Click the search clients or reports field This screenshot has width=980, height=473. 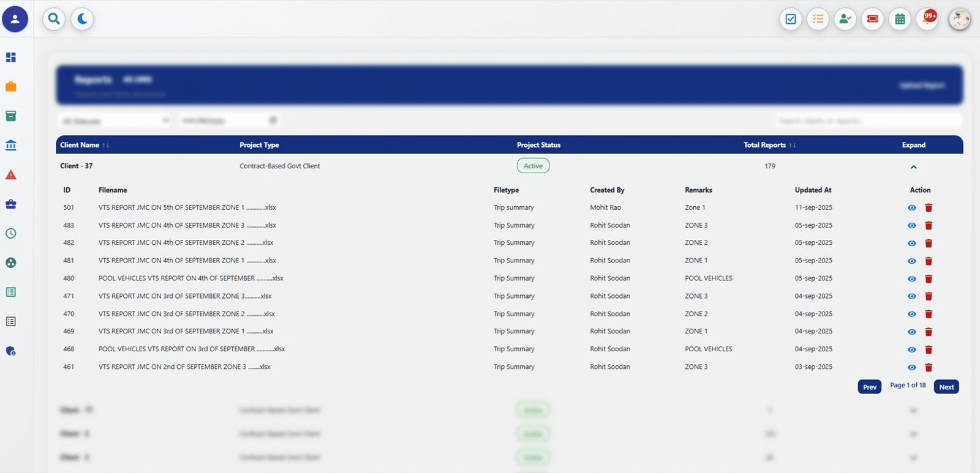[x=868, y=121]
